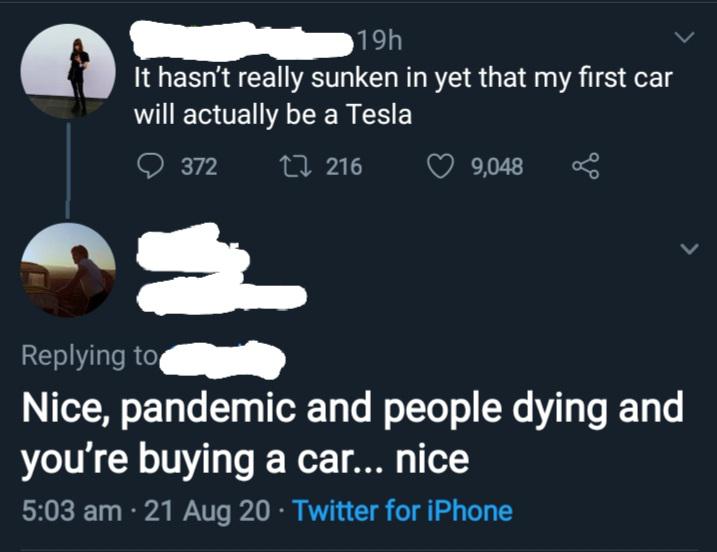
Task: Click the reply author's redacted handle below the name
Action: click(x=220, y=296)
